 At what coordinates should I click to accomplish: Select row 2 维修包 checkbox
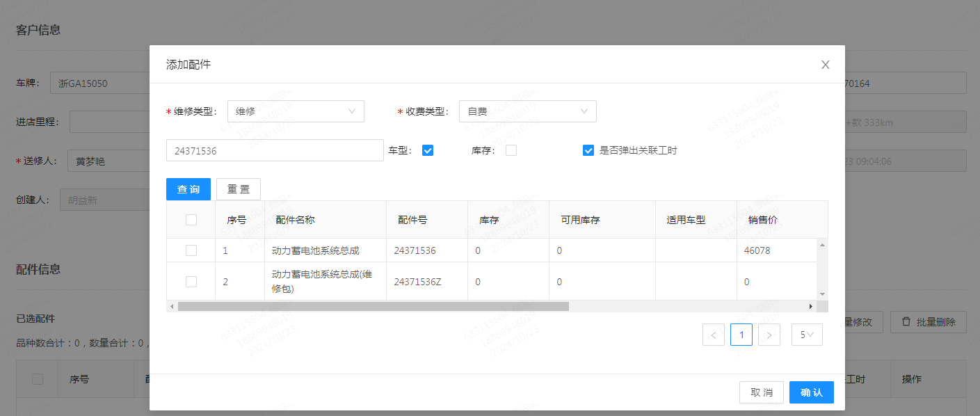(x=191, y=282)
